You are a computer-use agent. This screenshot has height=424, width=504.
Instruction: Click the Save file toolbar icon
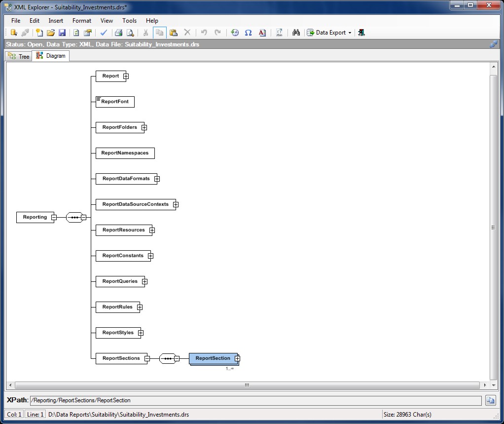pos(62,33)
